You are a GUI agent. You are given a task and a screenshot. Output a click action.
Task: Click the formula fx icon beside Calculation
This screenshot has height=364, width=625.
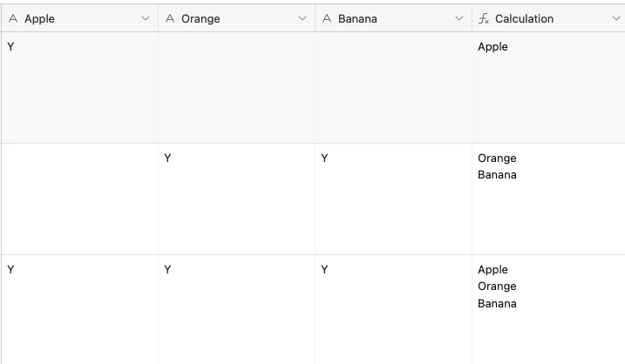pos(484,18)
